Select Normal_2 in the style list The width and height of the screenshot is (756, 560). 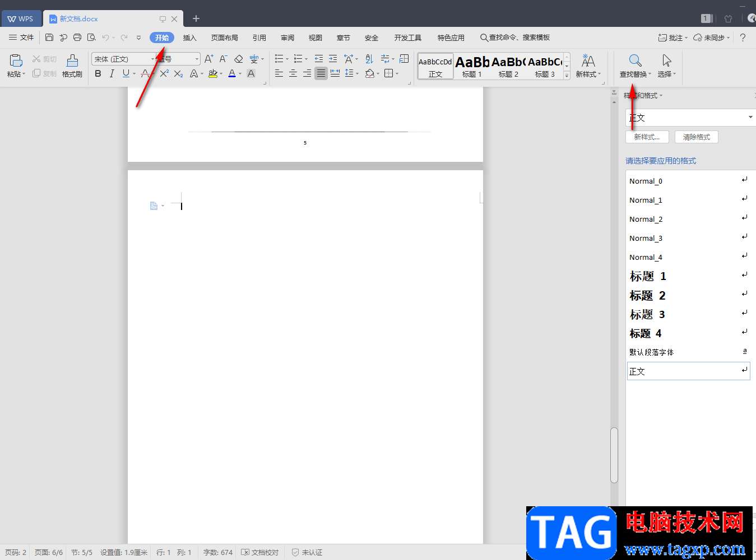688,219
